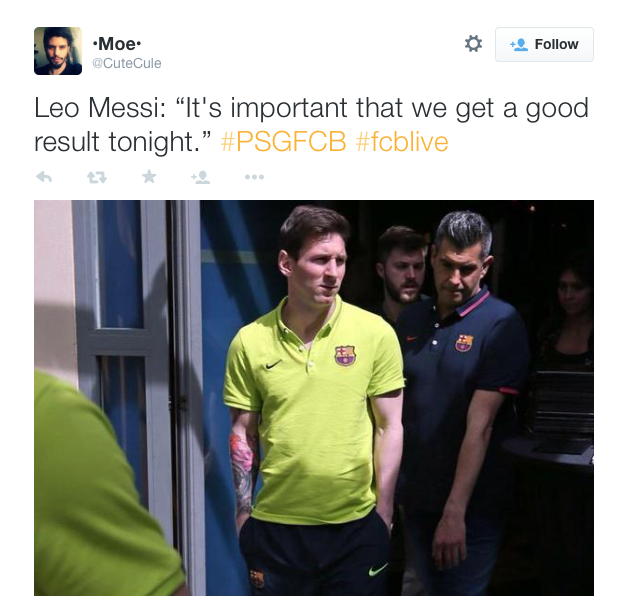Favorite the tweet with the star icon

click(x=149, y=176)
